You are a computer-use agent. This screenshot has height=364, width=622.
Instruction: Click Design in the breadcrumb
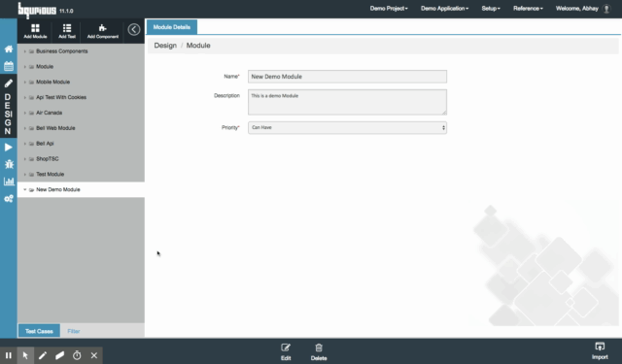tap(165, 46)
